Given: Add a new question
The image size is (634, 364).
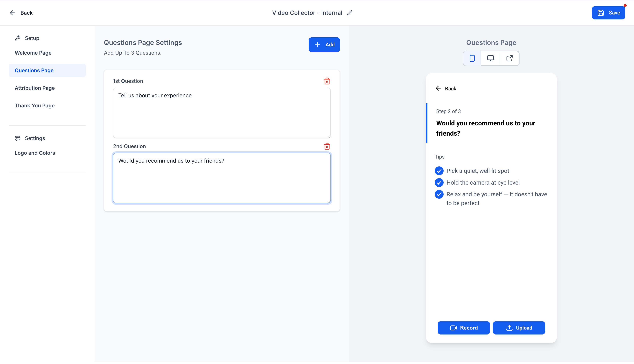Looking at the screenshot, I should 324,45.
